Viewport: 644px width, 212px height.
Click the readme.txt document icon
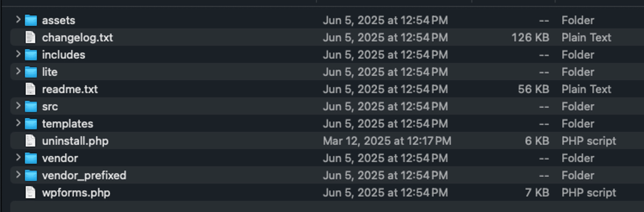[31, 89]
